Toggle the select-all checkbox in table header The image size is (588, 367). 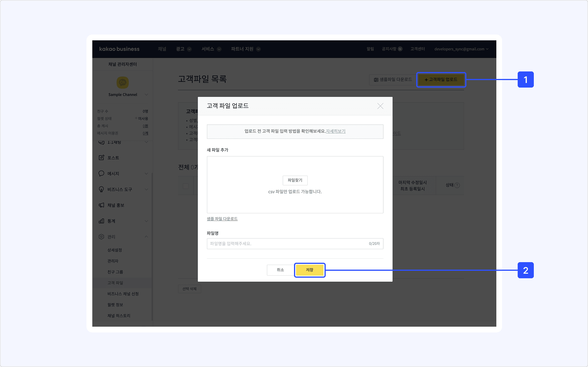pos(186,186)
